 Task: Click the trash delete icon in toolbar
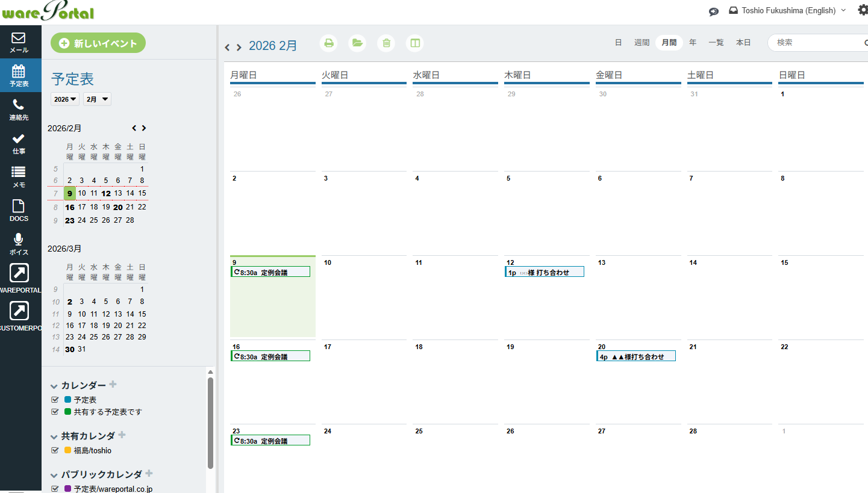coord(387,43)
